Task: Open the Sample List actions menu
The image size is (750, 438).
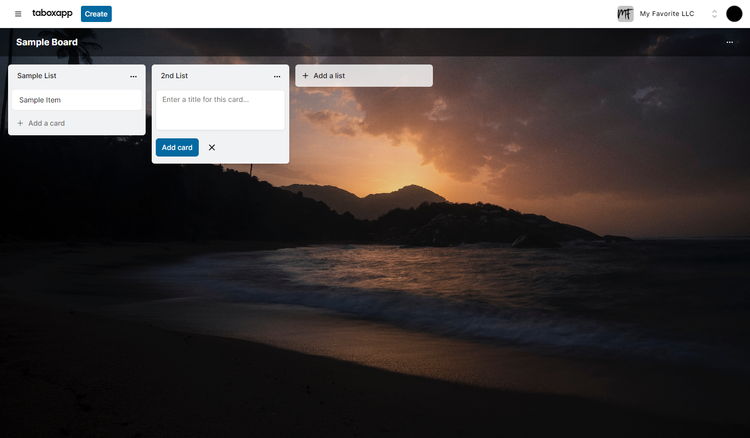Action: point(133,76)
